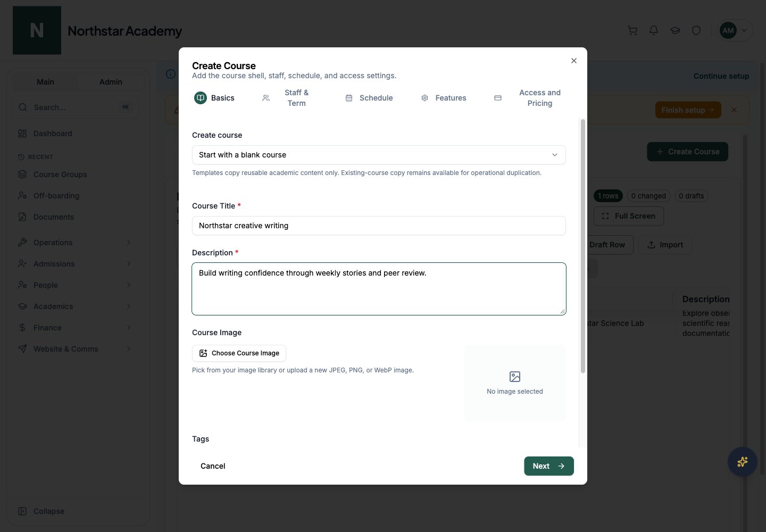Select the Admin sidebar tab
This screenshot has width=766, height=532.
111,82
